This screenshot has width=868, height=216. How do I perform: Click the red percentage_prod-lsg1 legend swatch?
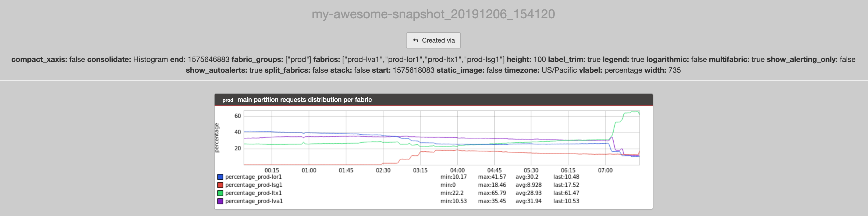coord(220,185)
